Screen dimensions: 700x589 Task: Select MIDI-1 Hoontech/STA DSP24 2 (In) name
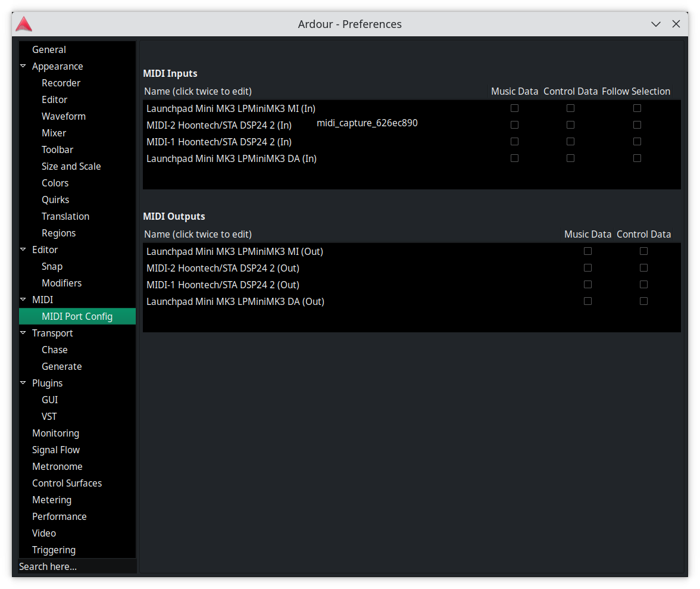pos(219,142)
